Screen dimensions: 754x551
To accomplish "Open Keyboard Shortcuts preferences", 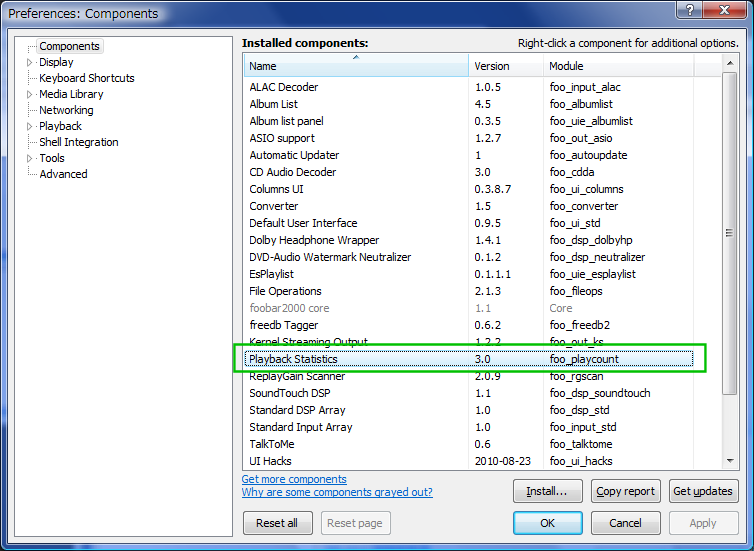I will click(87, 78).
